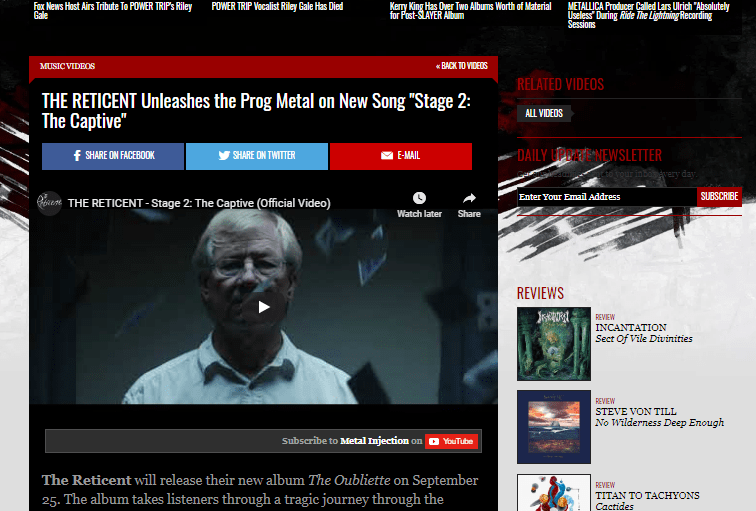The image size is (756, 511).
Task: Open Steve Von Till album cover thumbnail
Action: pyautogui.click(x=554, y=427)
